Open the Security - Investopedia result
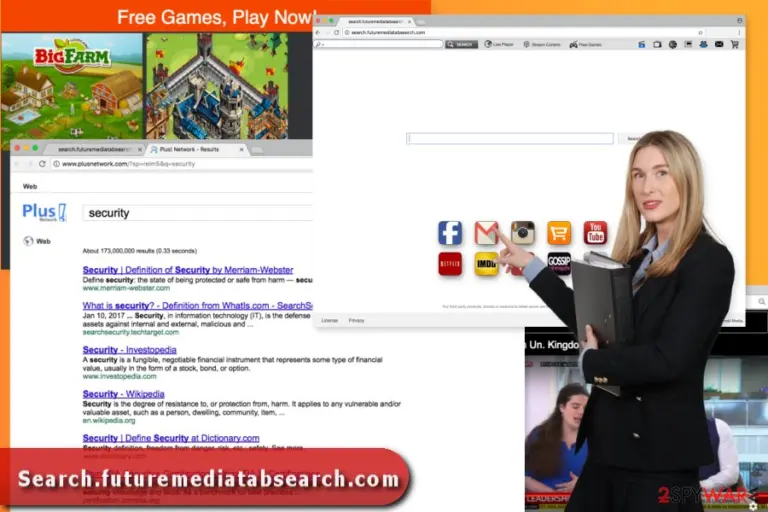Screen dimensions: 768x512 129,350
